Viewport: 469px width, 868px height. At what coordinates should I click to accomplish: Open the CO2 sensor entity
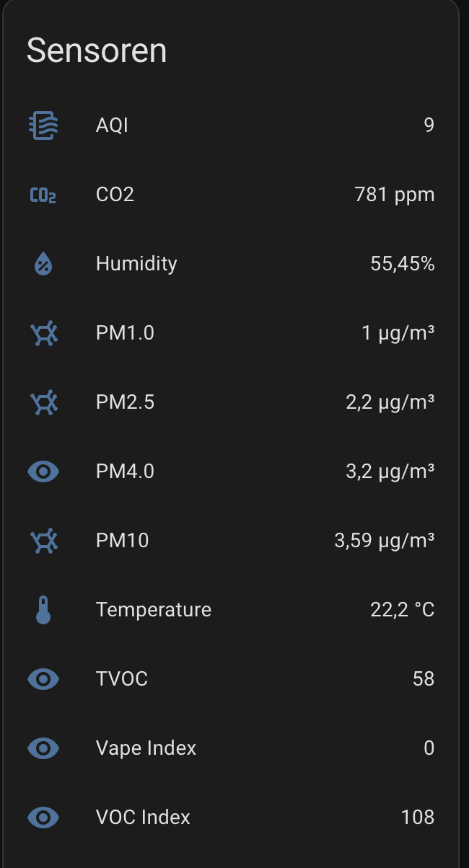[231, 195]
